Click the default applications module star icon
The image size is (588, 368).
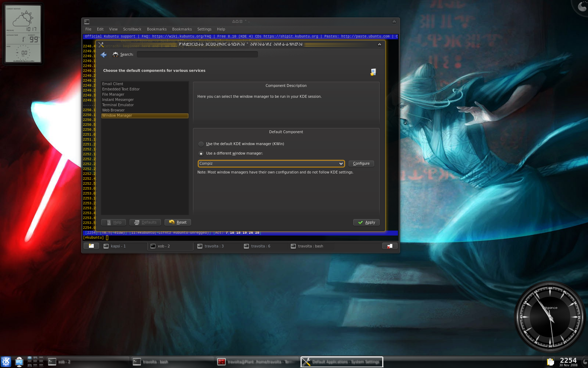373,72
